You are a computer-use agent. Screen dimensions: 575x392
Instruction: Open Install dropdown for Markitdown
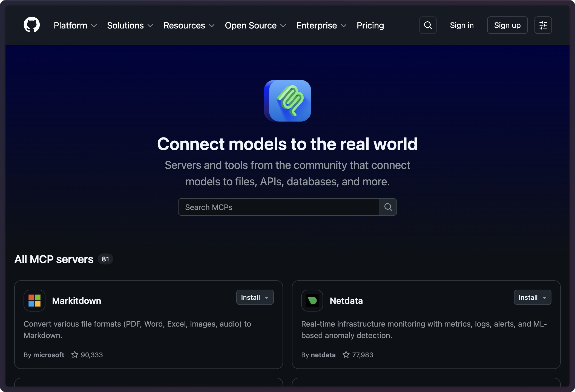coord(255,297)
